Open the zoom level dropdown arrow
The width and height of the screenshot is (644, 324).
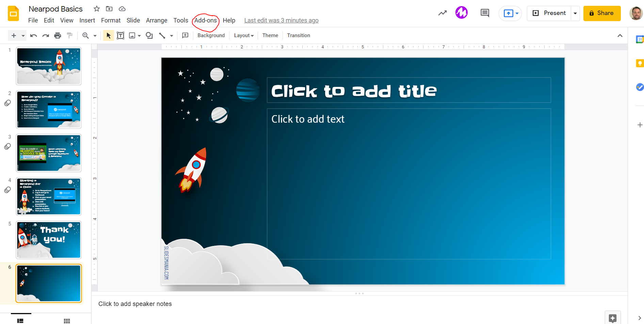click(95, 35)
